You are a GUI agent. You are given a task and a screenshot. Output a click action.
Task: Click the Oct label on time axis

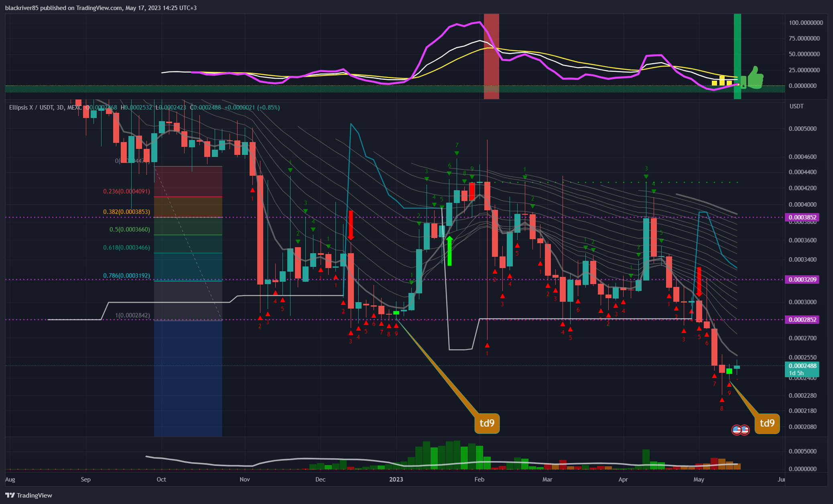pos(161,480)
